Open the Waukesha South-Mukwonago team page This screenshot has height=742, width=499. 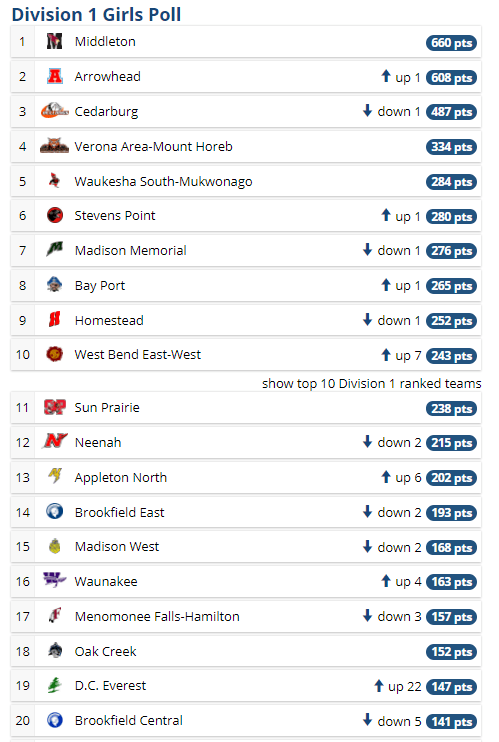(163, 182)
